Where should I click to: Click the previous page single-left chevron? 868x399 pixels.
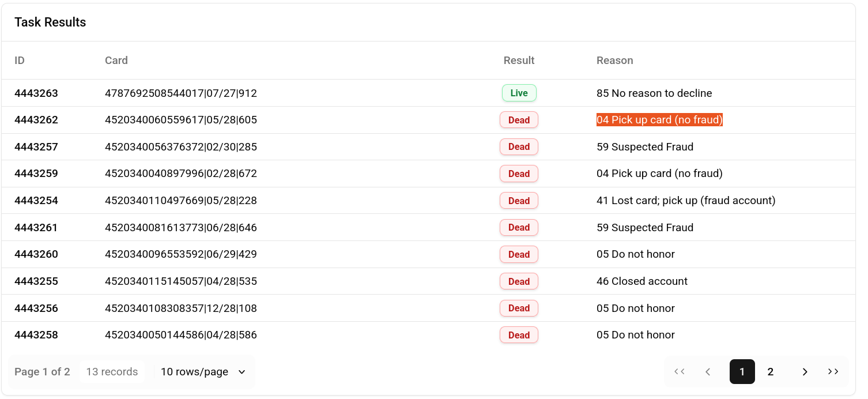coord(708,372)
